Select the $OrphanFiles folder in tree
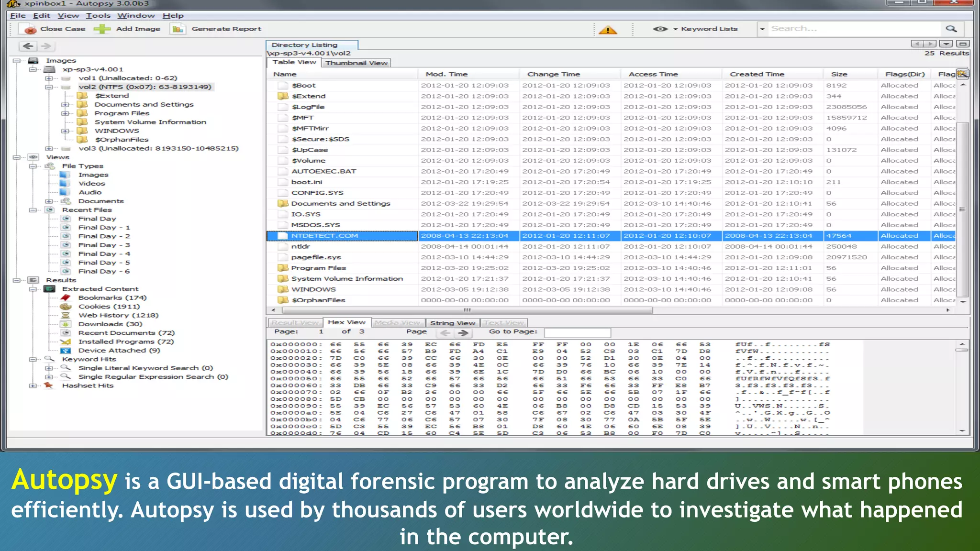Viewport: 980px width, 551px height. (x=122, y=140)
